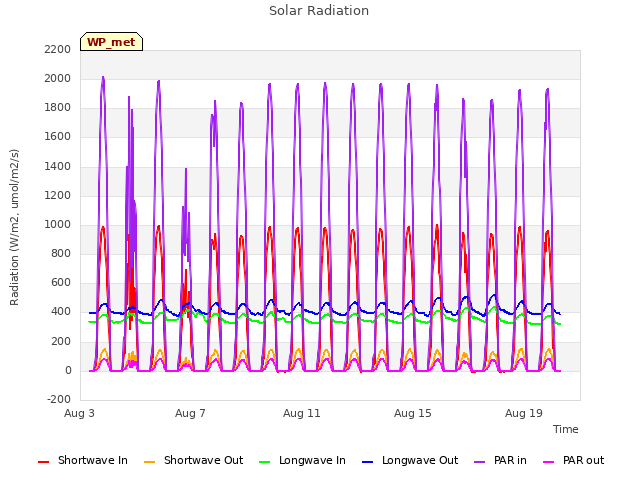Click the blue Longwave Out legend swatch
Screen dimensions: 640x480
(x=367, y=462)
